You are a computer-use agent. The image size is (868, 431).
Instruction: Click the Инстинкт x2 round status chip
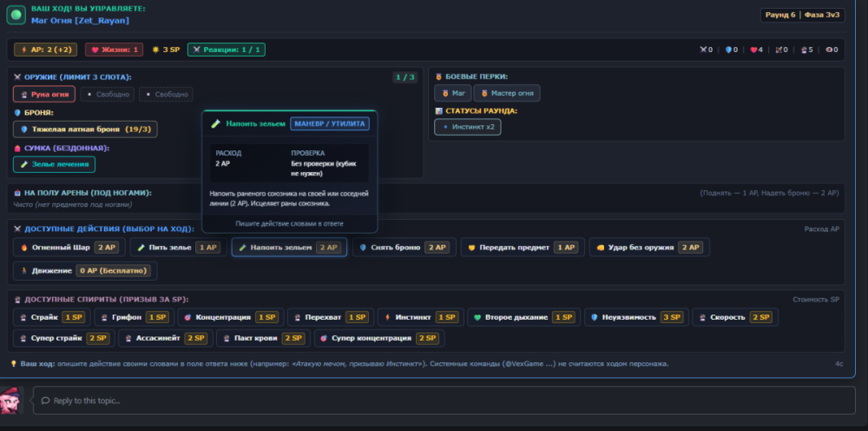468,127
